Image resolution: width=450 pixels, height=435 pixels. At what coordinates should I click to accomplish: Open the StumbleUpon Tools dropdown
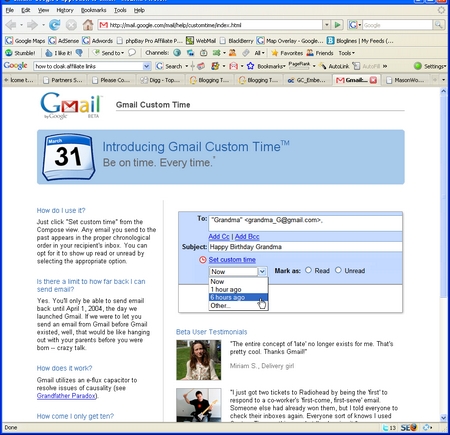[347, 53]
